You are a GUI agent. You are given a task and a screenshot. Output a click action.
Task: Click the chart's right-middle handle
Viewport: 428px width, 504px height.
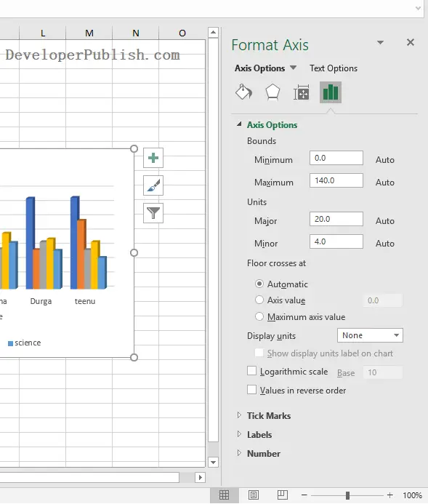(134, 252)
